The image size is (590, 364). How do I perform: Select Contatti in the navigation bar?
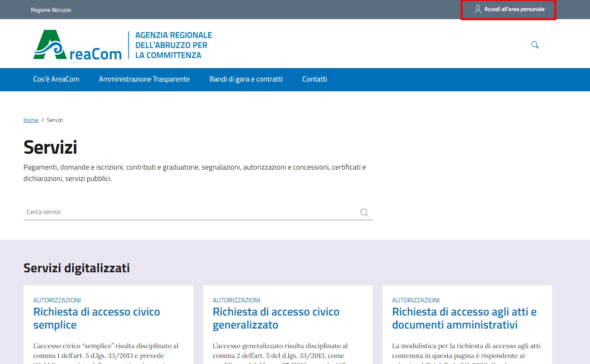tap(314, 79)
